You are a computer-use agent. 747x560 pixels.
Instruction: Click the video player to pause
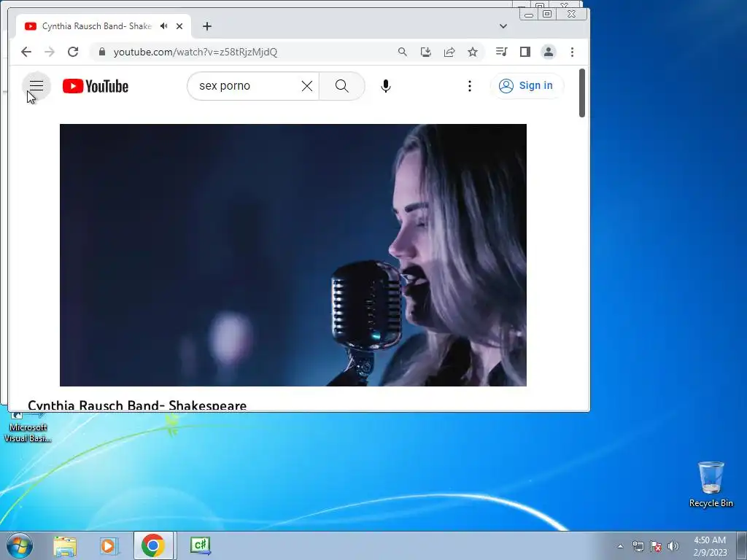pos(293,254)
